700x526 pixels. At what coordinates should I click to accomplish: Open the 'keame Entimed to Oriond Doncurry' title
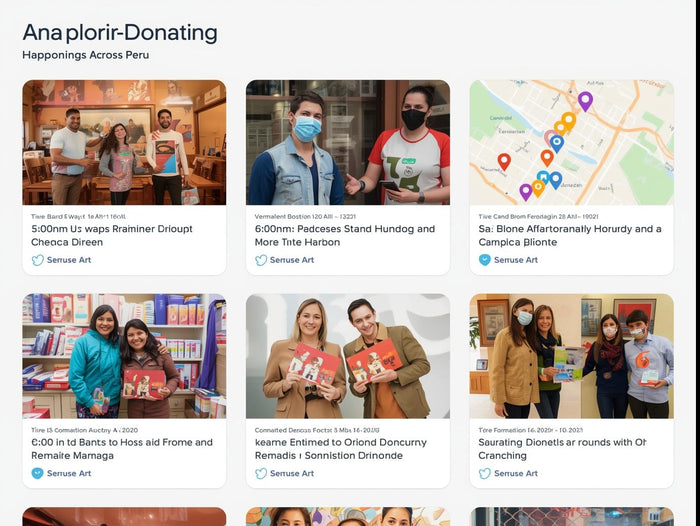click(341, 448)
